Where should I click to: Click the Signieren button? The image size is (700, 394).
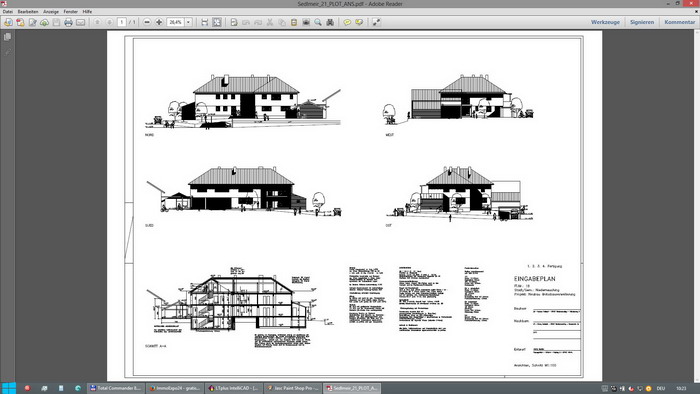click(x=642, y=22)
